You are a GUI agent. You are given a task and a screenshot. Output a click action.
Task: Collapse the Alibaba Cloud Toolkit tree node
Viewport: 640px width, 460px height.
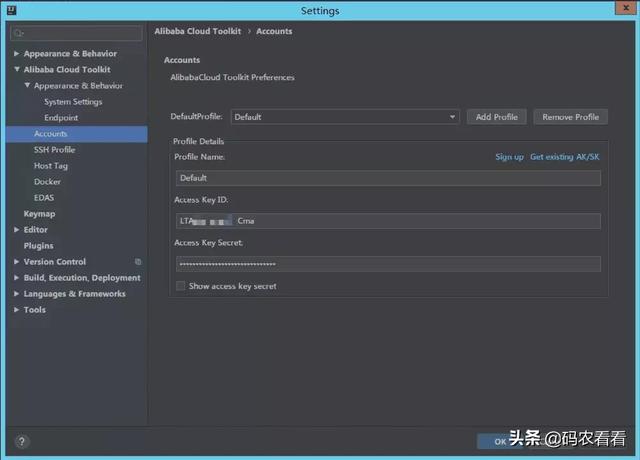pos(16,70)
